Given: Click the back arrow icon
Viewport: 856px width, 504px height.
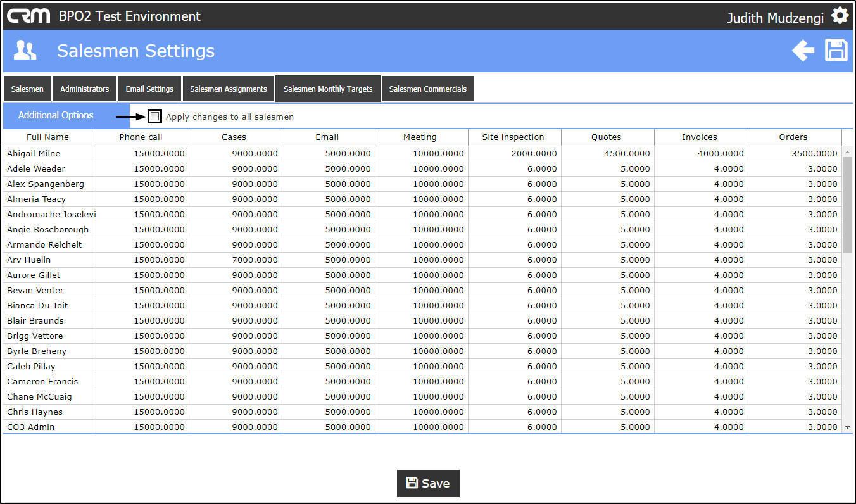Looking at the screenshot, I should (803, 51).
